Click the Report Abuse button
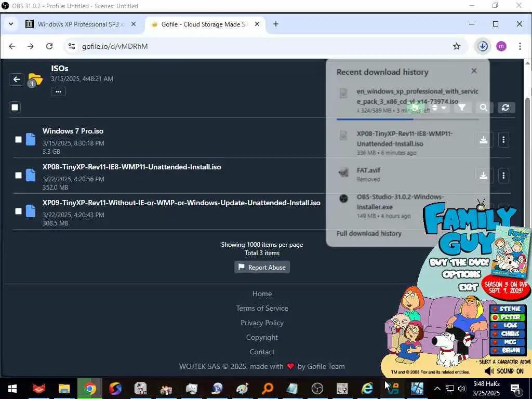The image size is (532, 399). click(x=262, y=268)
